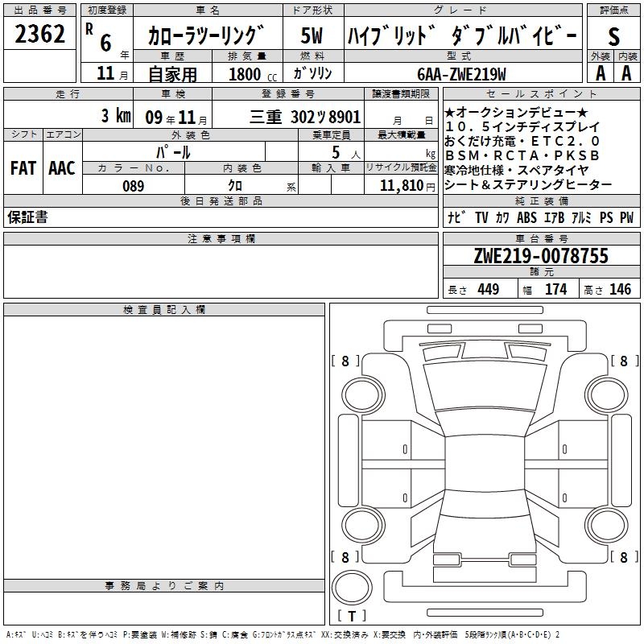Select the interior (内装) grade A

click(x=626, y=73)
